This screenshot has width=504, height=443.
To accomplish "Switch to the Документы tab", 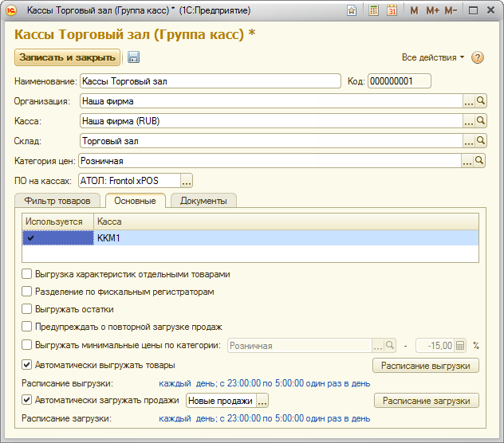I will coord(203,201).
